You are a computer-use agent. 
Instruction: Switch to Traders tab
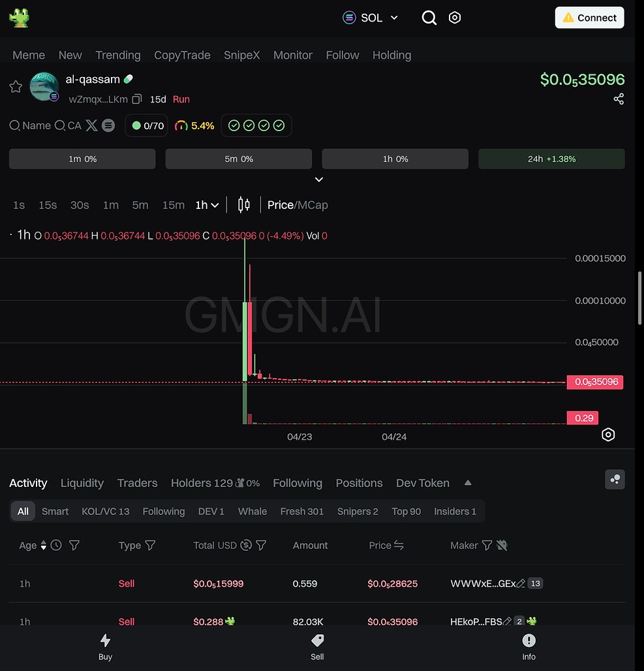(138, 483)
